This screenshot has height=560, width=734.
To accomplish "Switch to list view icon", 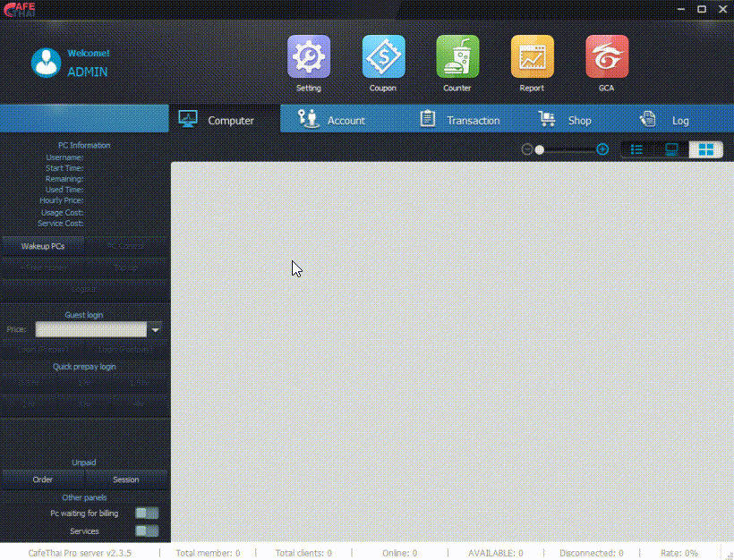I will tap(637, 149).
